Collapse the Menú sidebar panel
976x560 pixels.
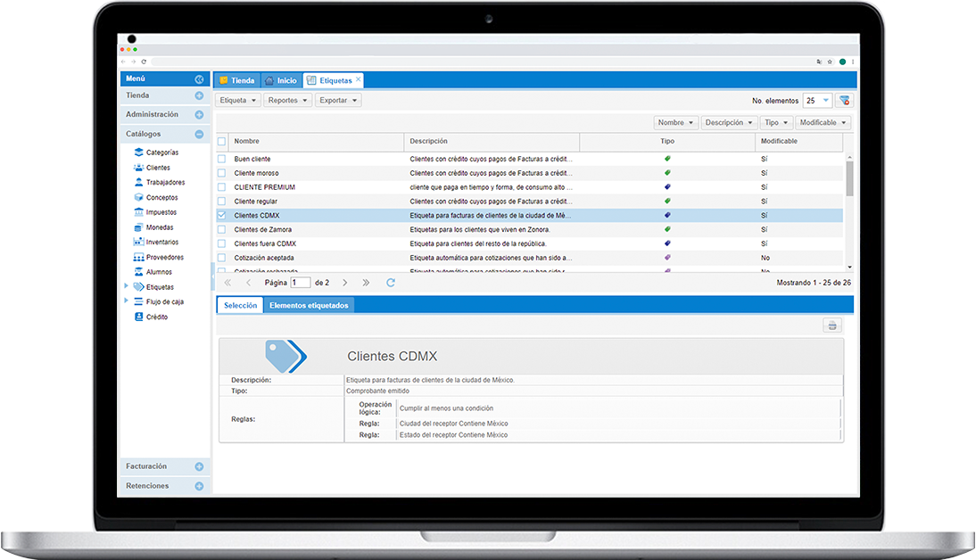click(199, 79)
